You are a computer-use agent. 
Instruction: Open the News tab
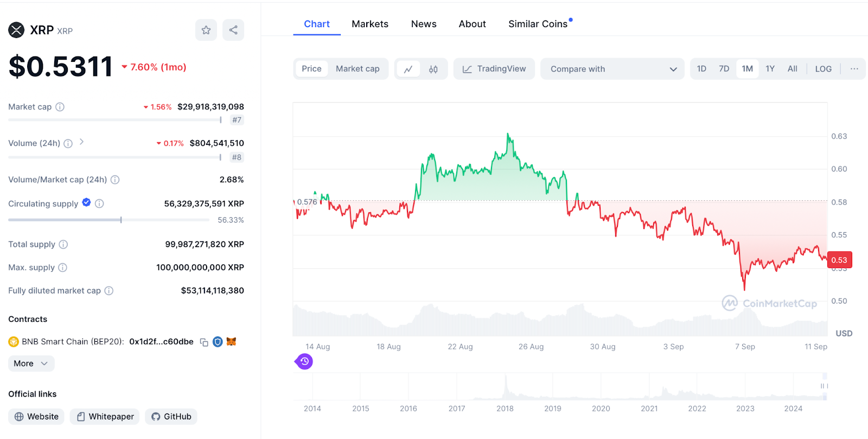424,24
